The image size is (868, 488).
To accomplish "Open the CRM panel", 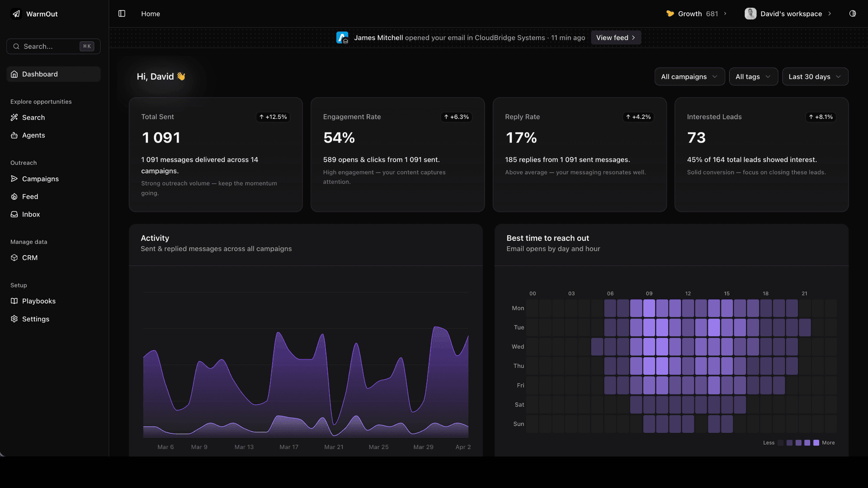I will (30, 258).
